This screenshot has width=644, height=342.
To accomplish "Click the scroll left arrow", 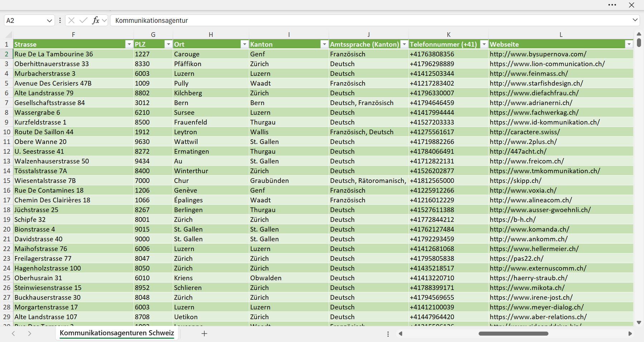I will click(401, 334).
